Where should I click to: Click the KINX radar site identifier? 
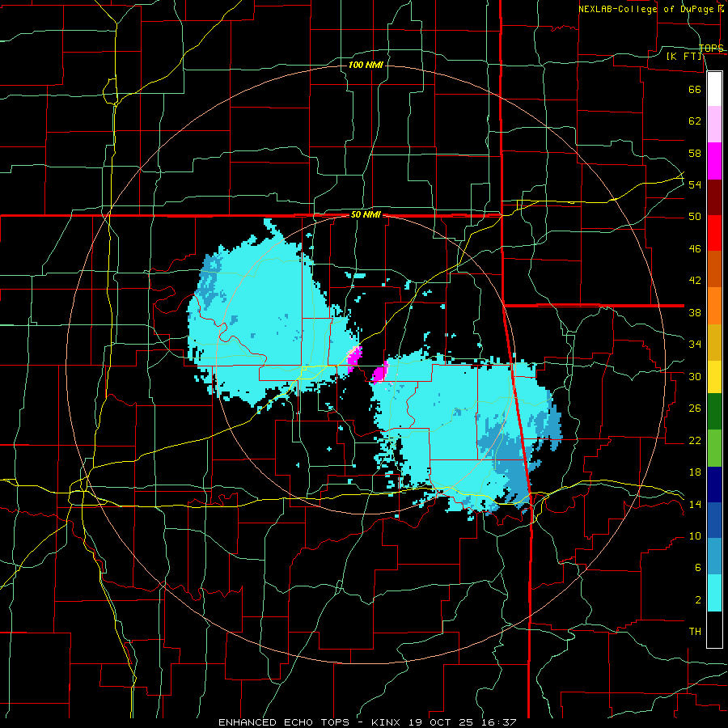coord(387,722)
